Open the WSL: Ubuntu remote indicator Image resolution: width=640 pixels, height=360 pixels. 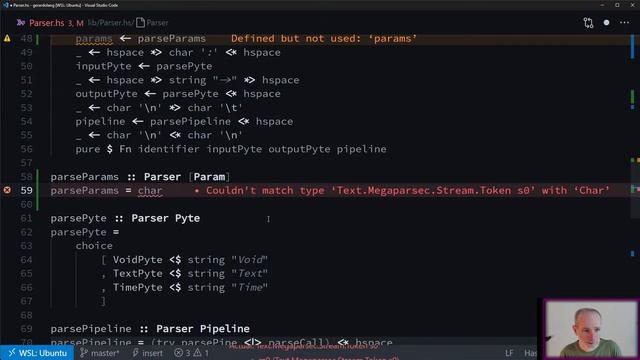[x=37, y=353]
